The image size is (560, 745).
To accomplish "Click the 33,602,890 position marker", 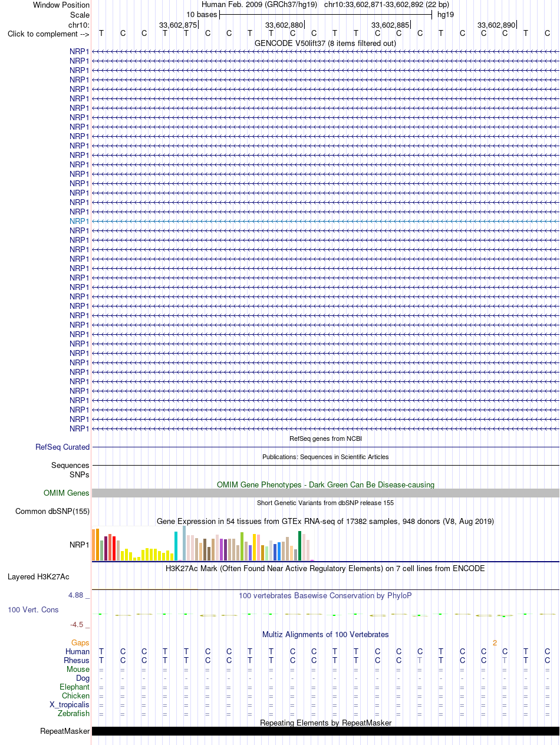I will point(496,25).
